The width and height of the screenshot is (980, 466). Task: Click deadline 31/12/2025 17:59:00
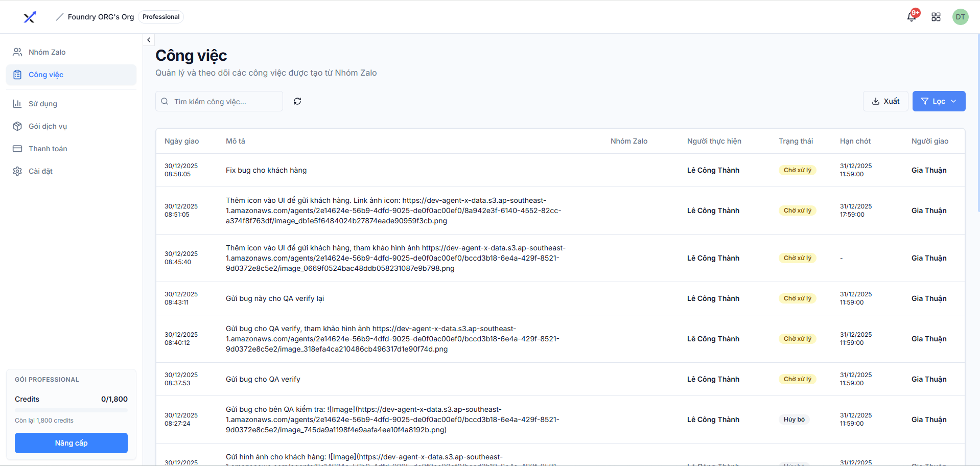click(856, 211)
